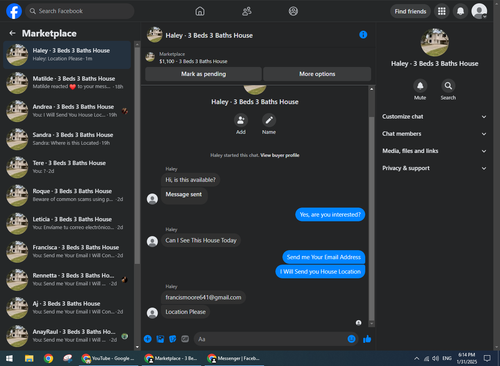Open the Windows Start menu
Screen dimensions: 500x366
(x=9, y=358)
